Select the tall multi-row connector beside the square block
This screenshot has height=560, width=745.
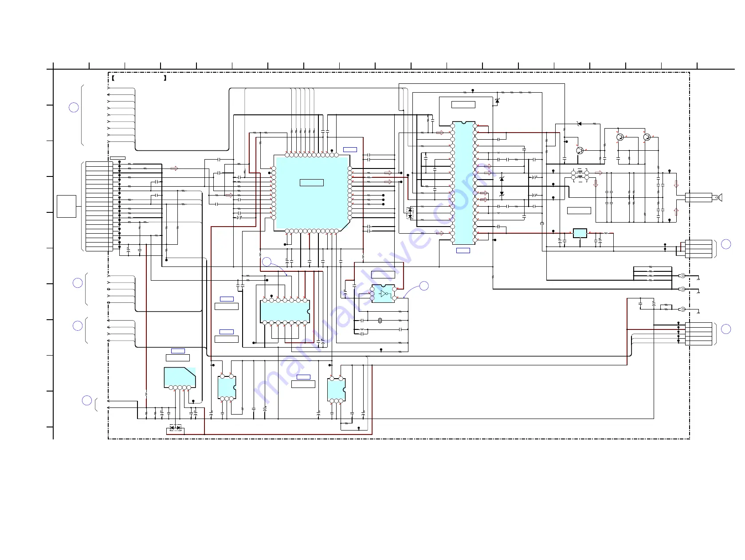click(x=99, y=206)
